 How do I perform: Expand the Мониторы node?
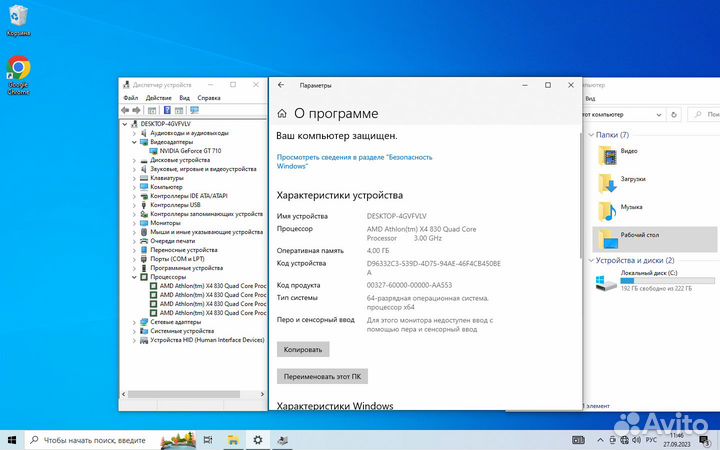click(x=134, y=223)
